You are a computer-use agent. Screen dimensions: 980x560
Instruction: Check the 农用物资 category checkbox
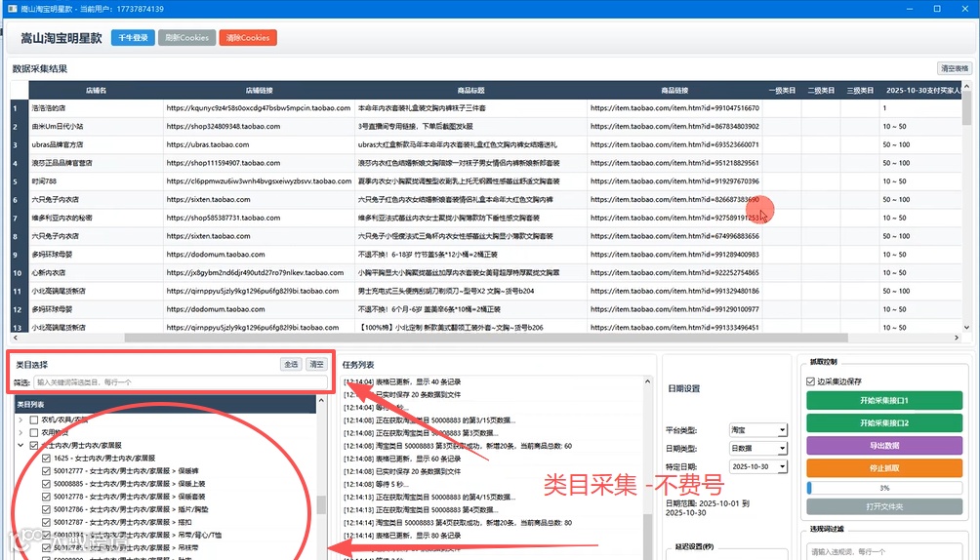click(x=34, y=432)
